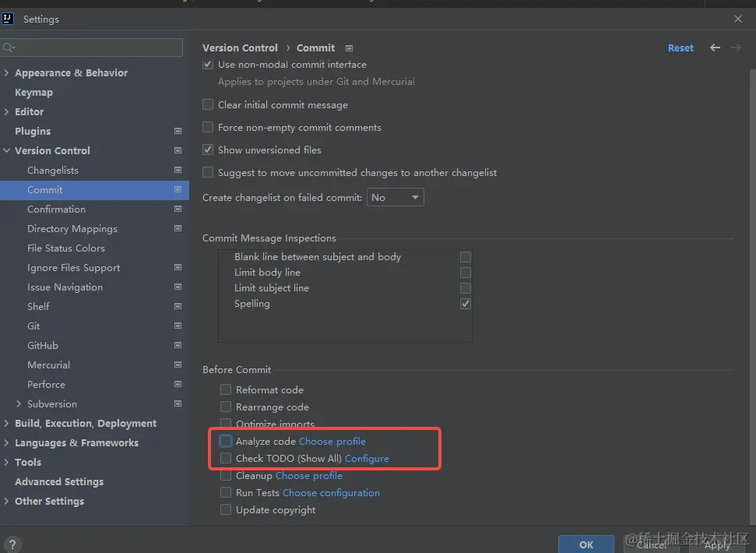The width and height of the screenshot is (756, 553).
Task: Uncheck Show unversioned files option
Action: 208,150
